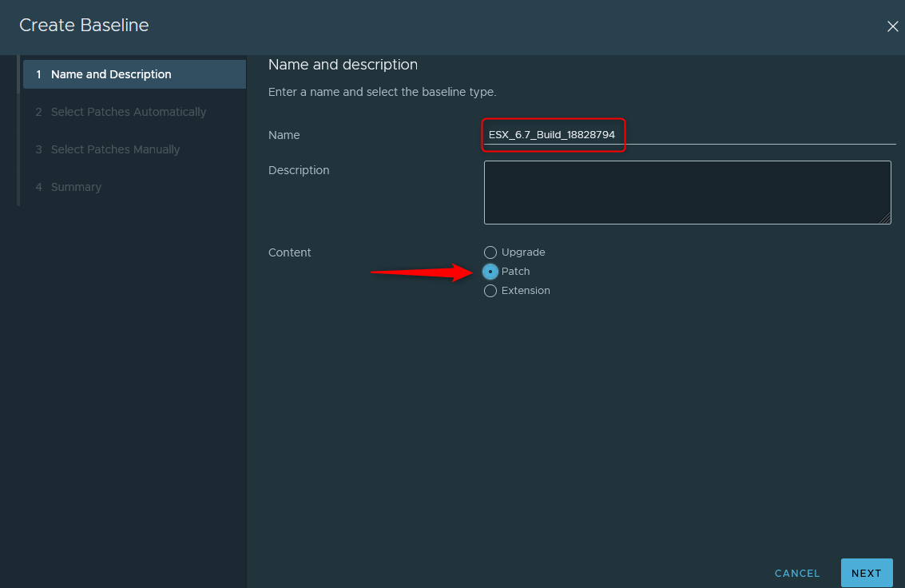Grab the Description box resize handle

tap(886, 219)
